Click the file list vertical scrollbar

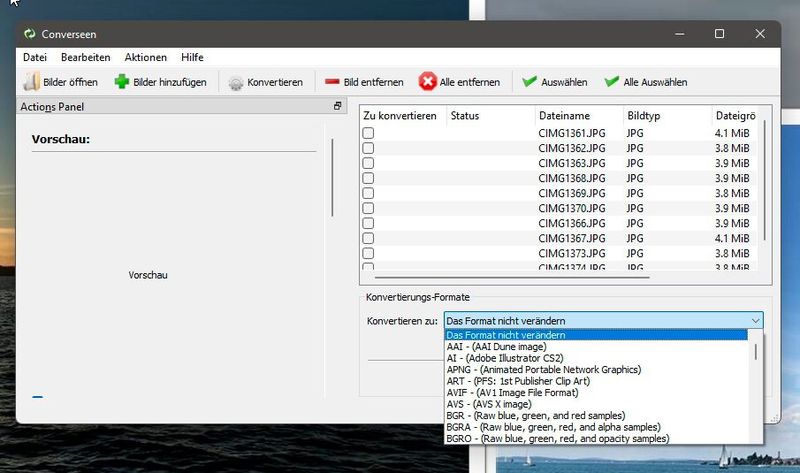[x=764, y=181]
